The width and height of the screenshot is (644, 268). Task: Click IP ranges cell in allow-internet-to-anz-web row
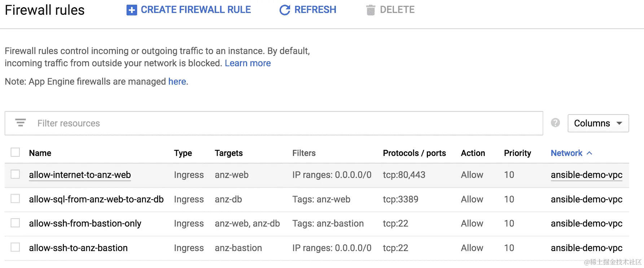tap(332, 175)
